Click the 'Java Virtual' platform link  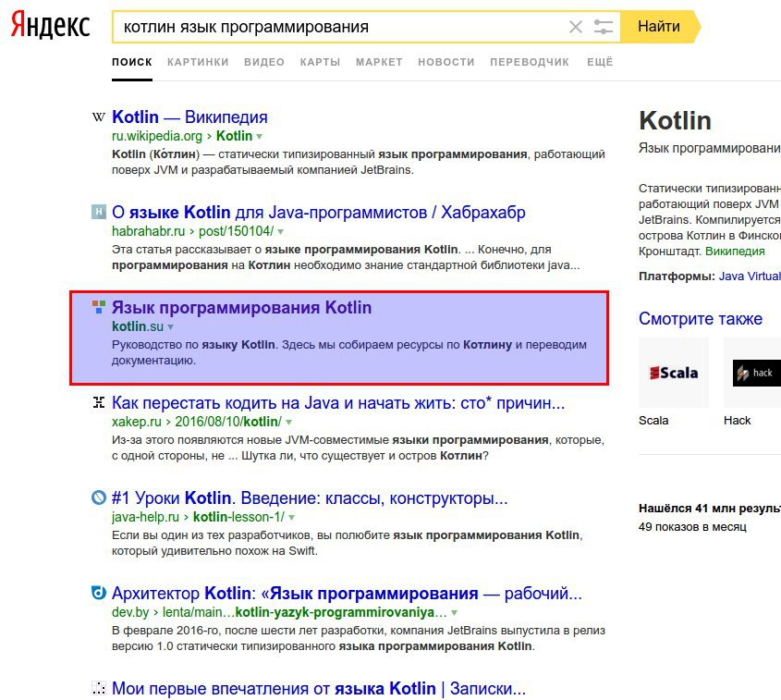pos(750,276)
